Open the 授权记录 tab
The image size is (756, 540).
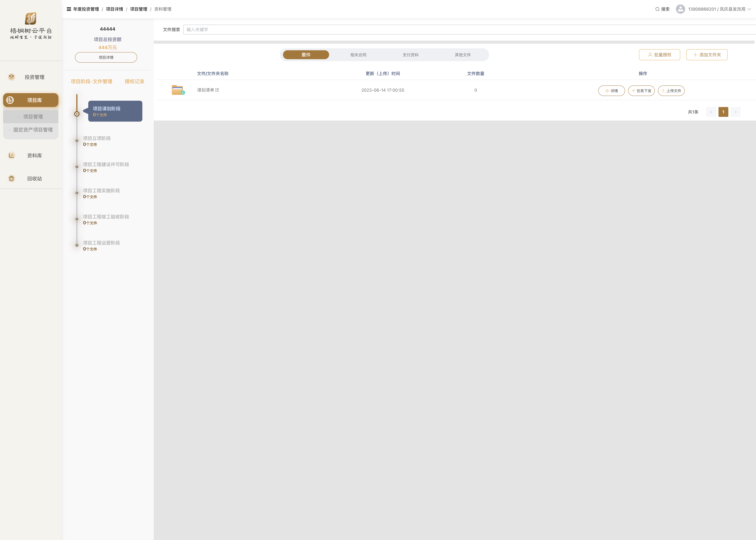134,81
